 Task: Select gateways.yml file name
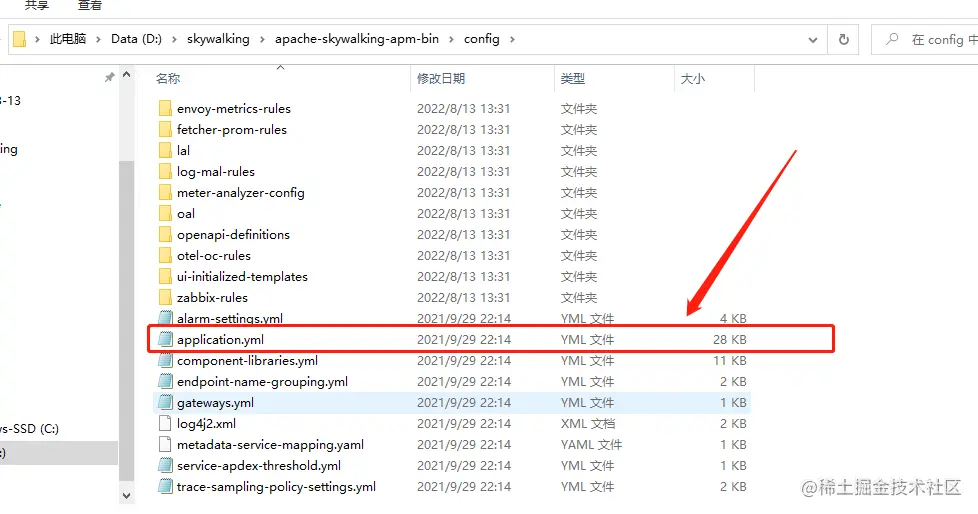tap(215, 402)
